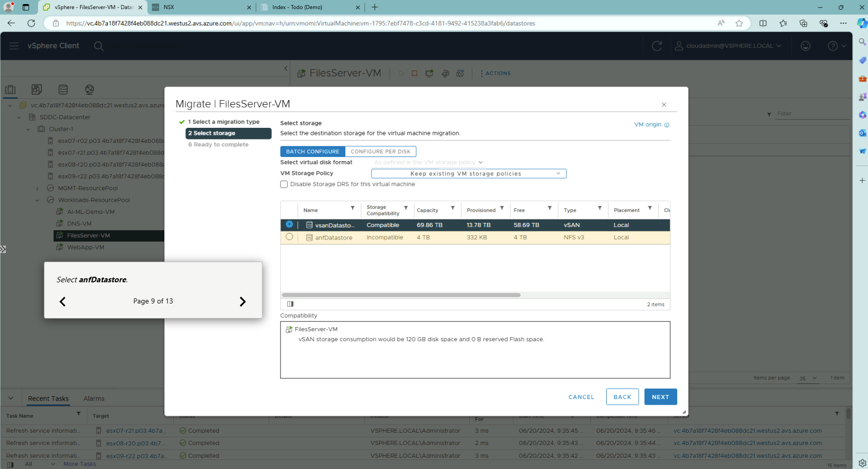Power on FilesServer-VM play icon
The image size is (868, 469).
click(401, 73)
